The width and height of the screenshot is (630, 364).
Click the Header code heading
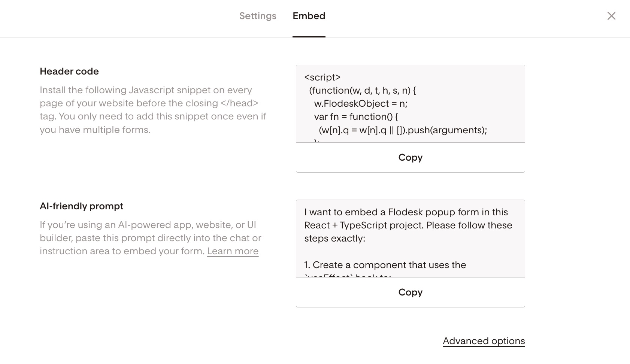point(69,72)
